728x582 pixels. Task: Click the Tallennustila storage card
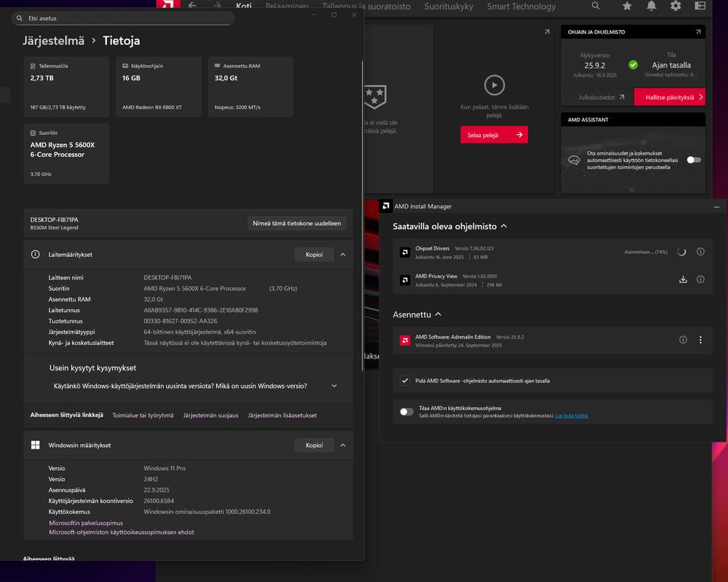tap(67, 87)
